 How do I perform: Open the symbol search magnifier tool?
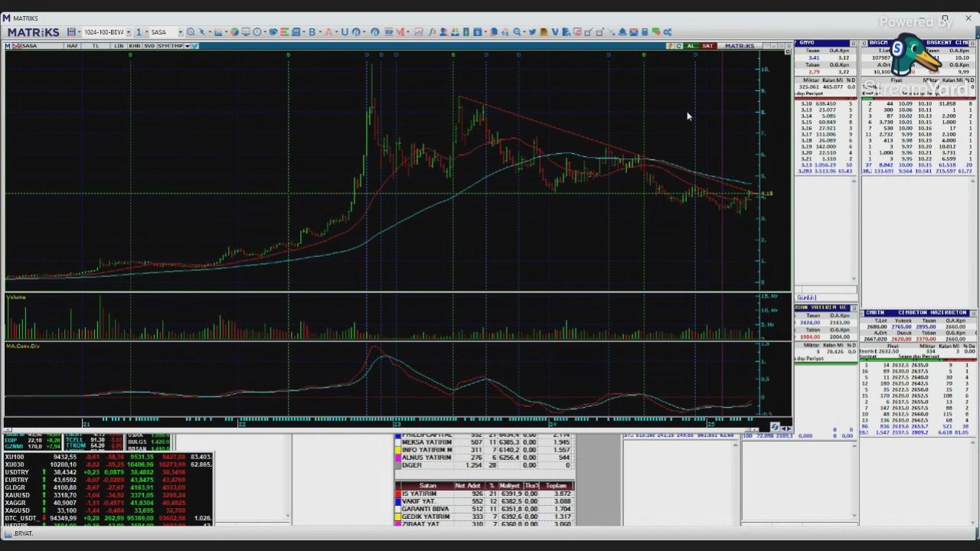(x=191, y=32)
